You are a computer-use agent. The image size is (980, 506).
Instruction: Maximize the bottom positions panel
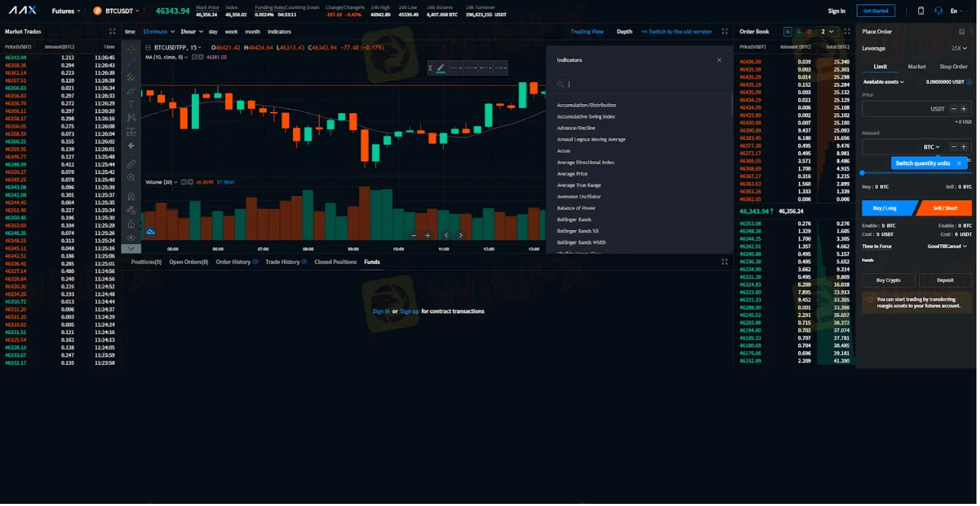pos(724,262)
